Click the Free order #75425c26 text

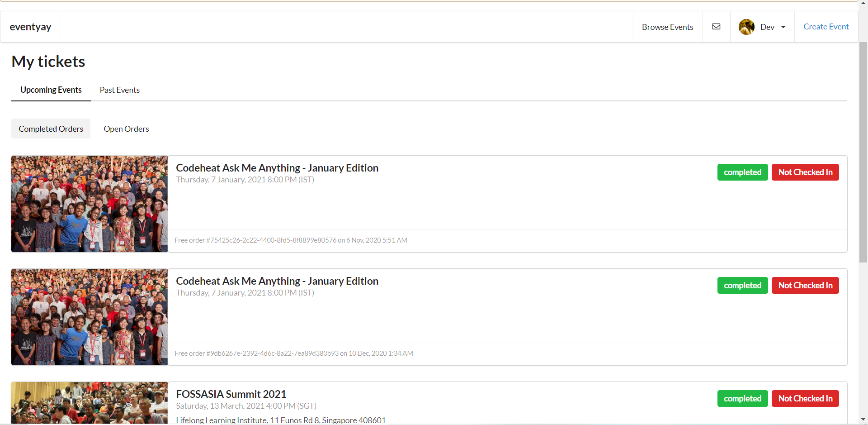coord(291,240)
